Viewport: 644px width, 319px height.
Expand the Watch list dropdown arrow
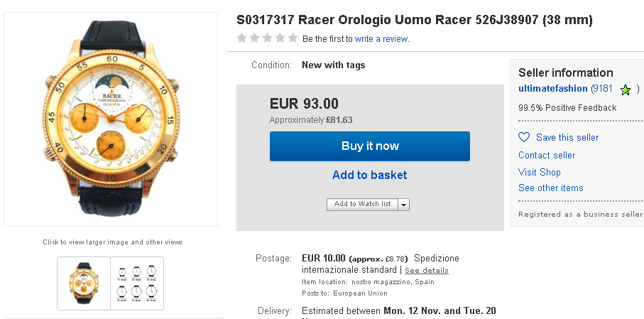point(404,204)
